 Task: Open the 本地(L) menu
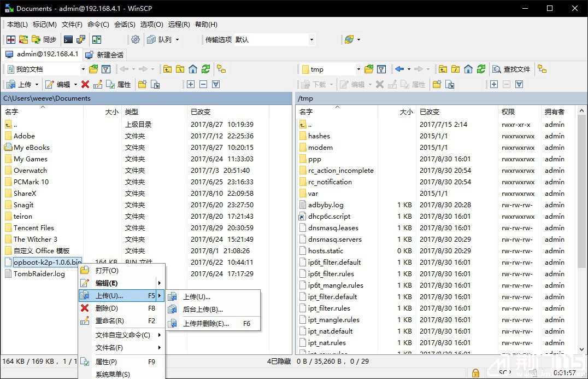[17, 25]
